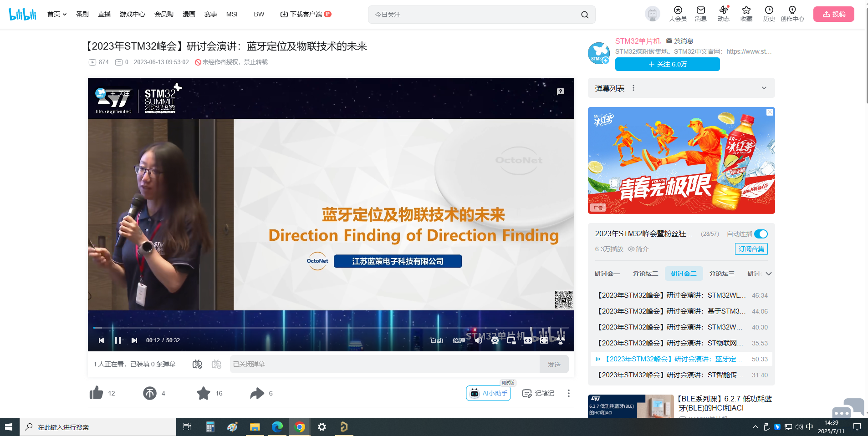Click the search magnifier icon
This screenshot has height=436, width=868.
585,15
